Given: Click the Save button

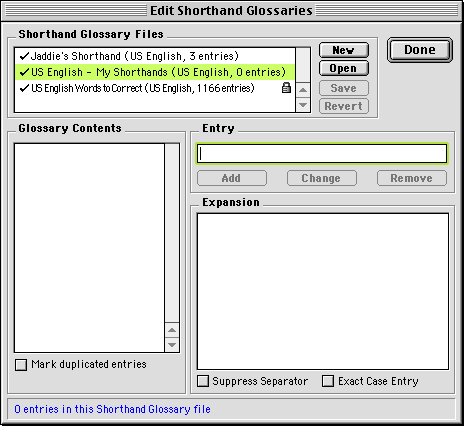Looking at the screenshot, I should pos(344,88).
